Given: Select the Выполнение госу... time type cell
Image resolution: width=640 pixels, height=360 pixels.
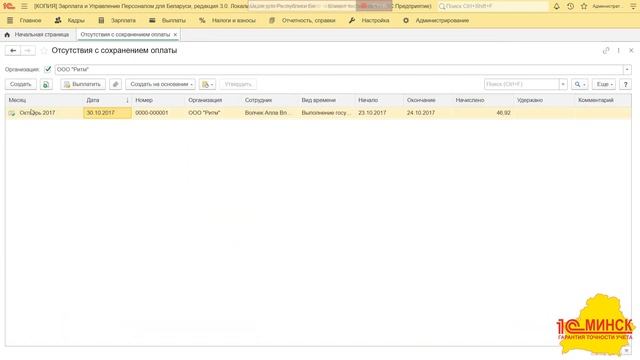Looking at the screenshot, I should pyautogui.click(x=327, y=113).
